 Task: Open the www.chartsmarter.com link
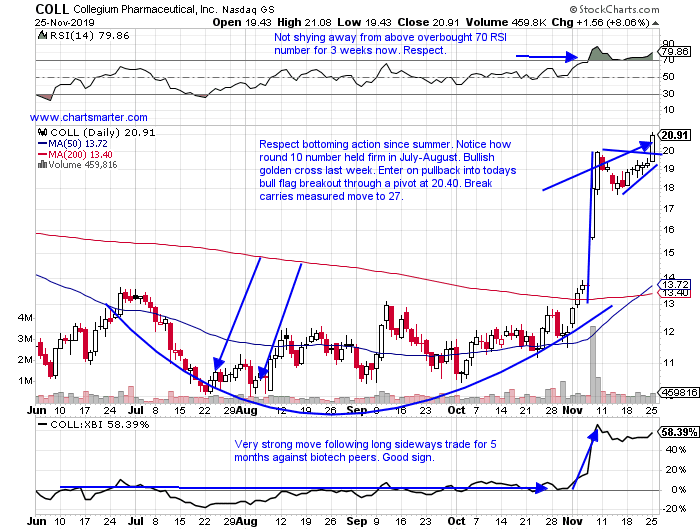click(88, 117)
